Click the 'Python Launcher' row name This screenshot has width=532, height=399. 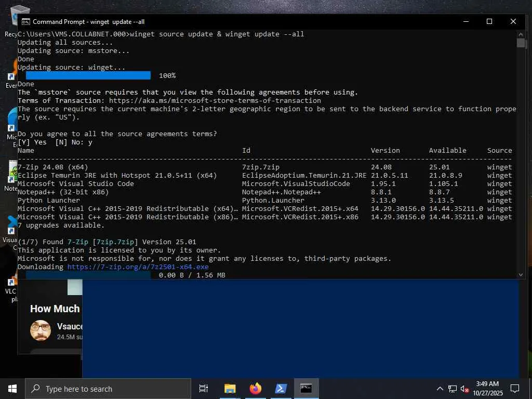click(x=49, y=201)
